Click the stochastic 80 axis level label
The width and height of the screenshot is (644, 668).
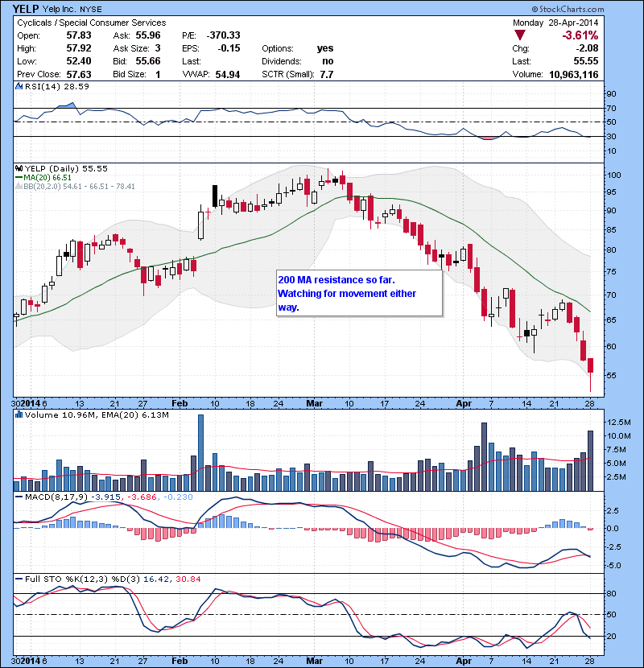(612, 593)
